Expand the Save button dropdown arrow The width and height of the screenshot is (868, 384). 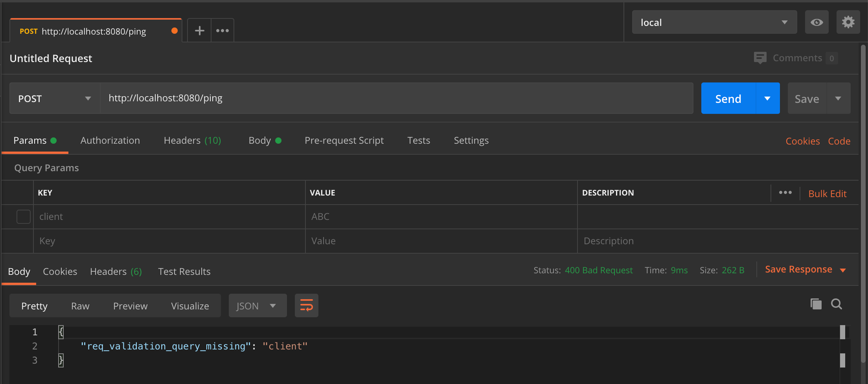coord(838,99)
